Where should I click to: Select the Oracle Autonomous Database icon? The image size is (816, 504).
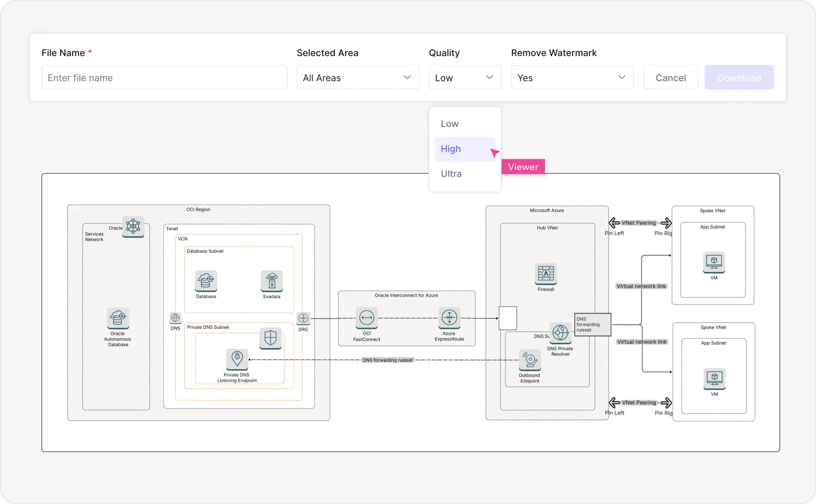click(118, 318)
